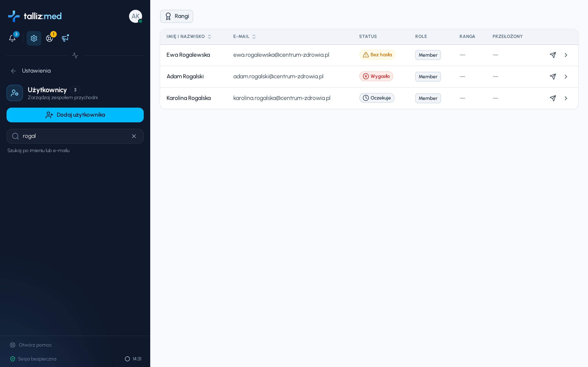Sort by Imię i nazwisko column

click(x=189, y=36)
